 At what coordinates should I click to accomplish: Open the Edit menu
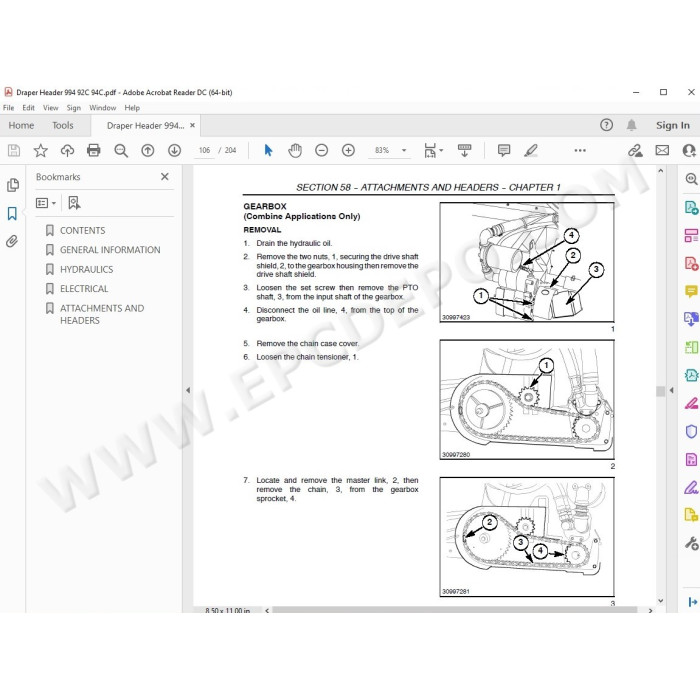(x=28, y=108)
